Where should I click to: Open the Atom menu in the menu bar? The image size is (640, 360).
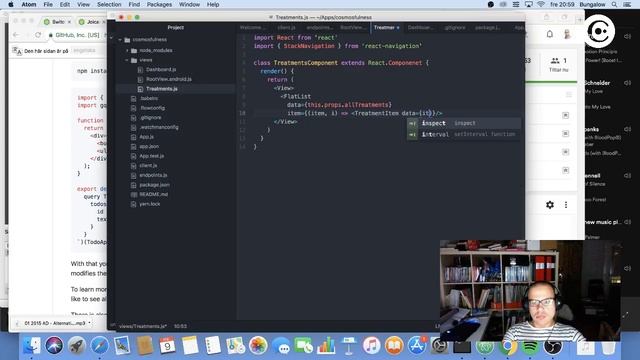[x=29, y=4]
